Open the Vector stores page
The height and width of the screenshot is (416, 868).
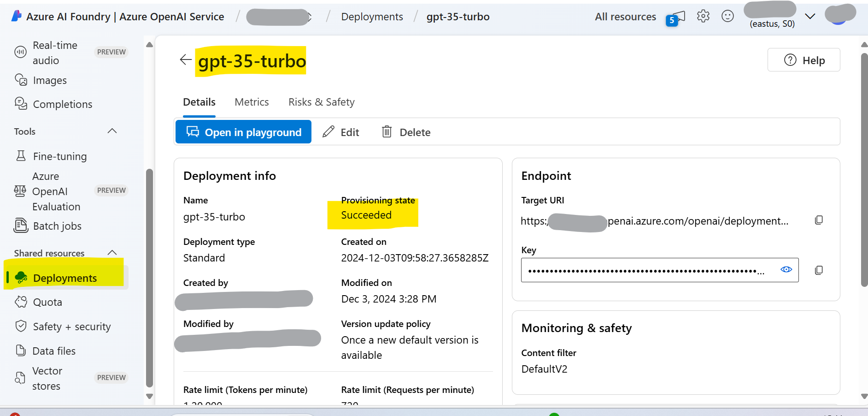point(47,378)
